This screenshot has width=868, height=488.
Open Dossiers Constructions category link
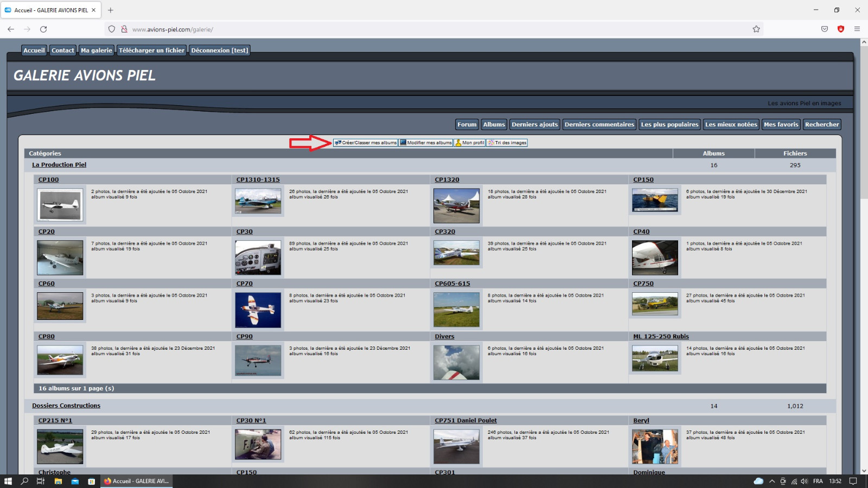tap(66, 406)
